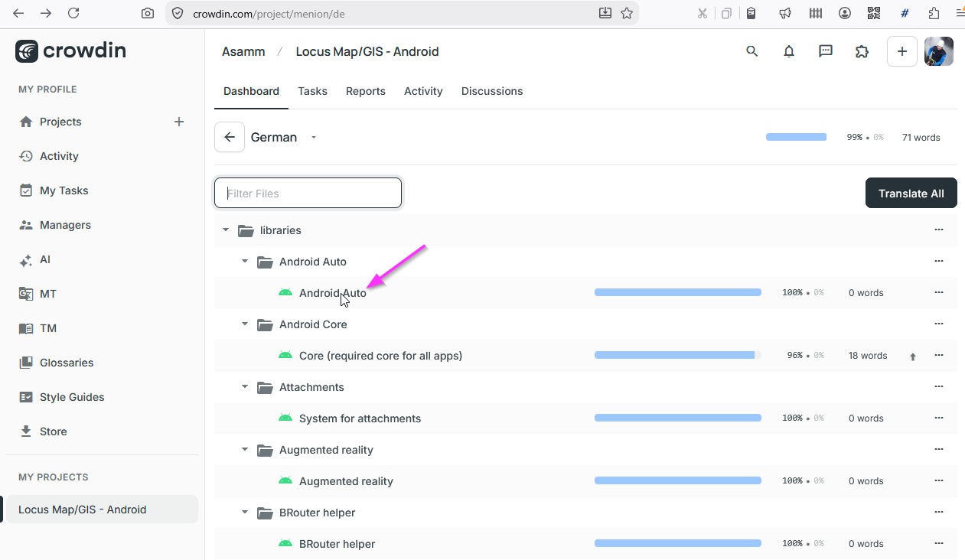Image resolution: width=965 pixels, height=560 pixels.
Task: Open more options for BRouter helper folder
Action: (x=939, y=512)
